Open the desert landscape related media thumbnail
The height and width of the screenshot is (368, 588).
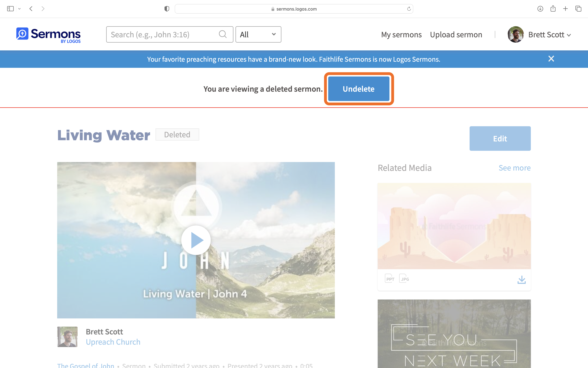tap(454, 226)
